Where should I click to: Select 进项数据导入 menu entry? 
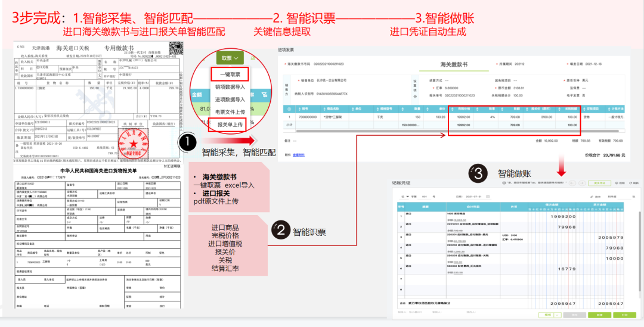coord(230,99)
